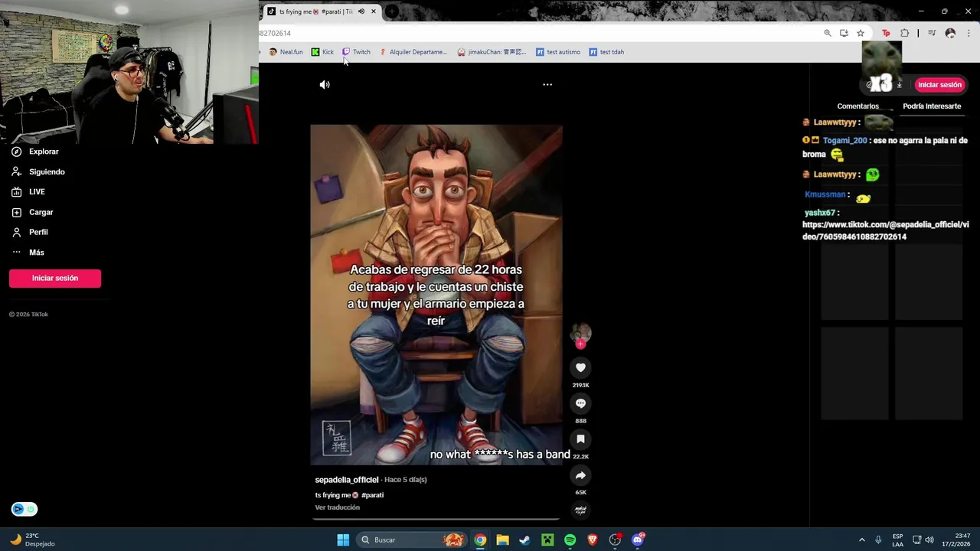Open the Chrome extensions puzzle icon

(x=904, y=33)
